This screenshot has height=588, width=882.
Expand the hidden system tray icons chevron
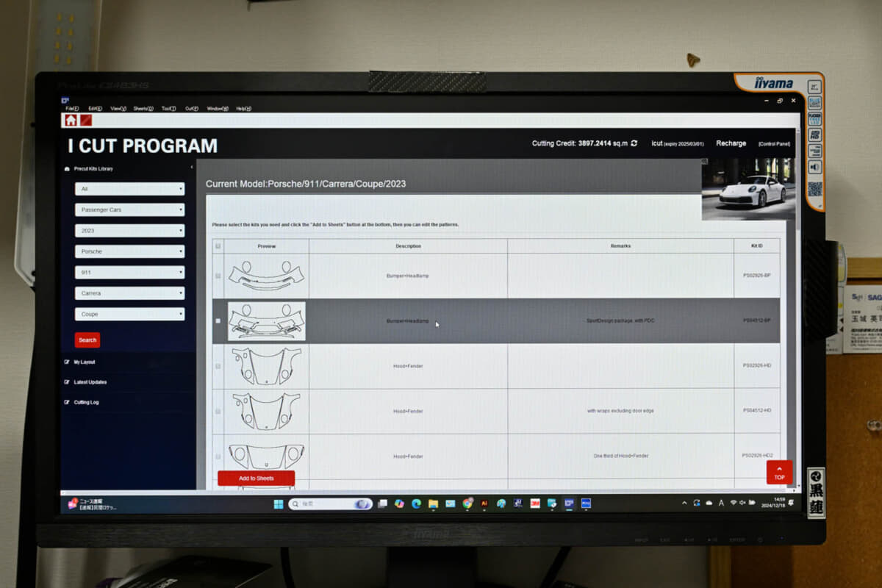coord(684,503)
